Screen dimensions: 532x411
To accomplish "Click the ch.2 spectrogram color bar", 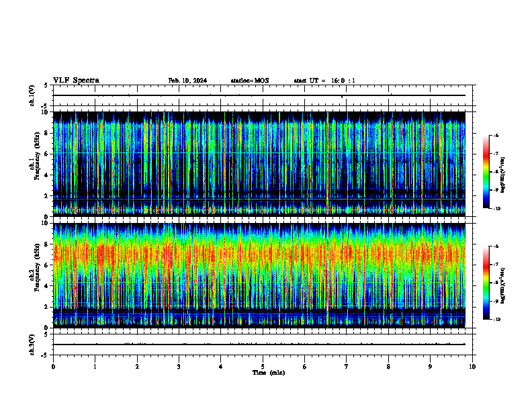I will [486, 283].
